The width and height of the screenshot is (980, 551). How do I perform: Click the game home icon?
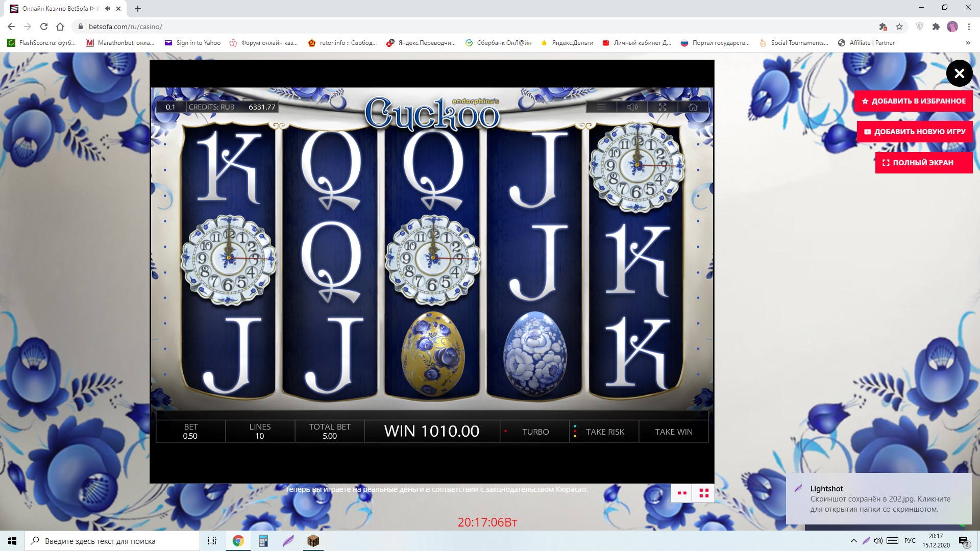click(x=693, y=107)
